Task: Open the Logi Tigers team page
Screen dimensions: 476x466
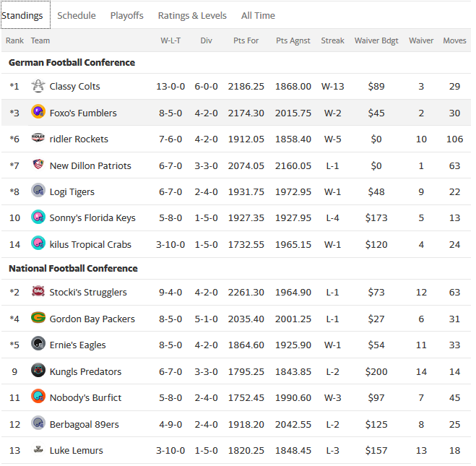Action: point(72,192)
